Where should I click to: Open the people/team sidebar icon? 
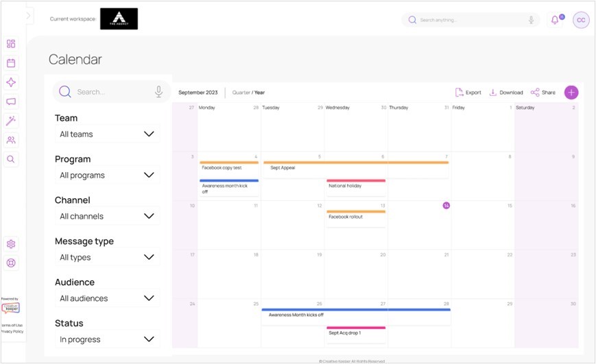11,140
